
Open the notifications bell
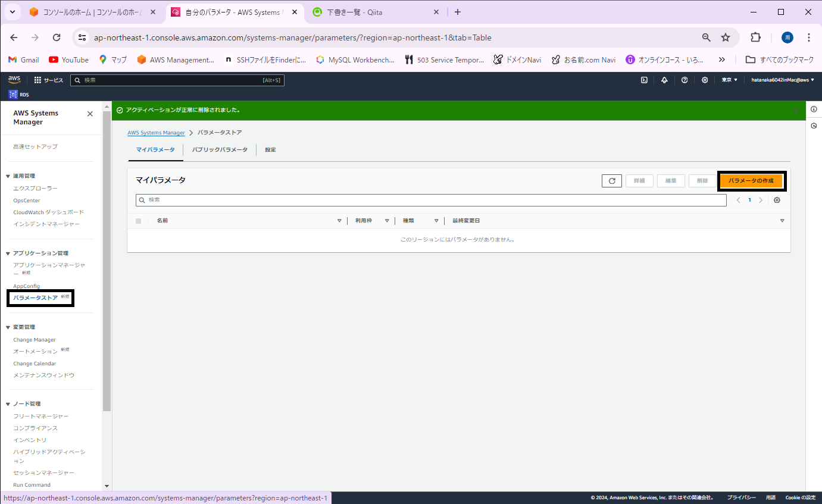664,80
